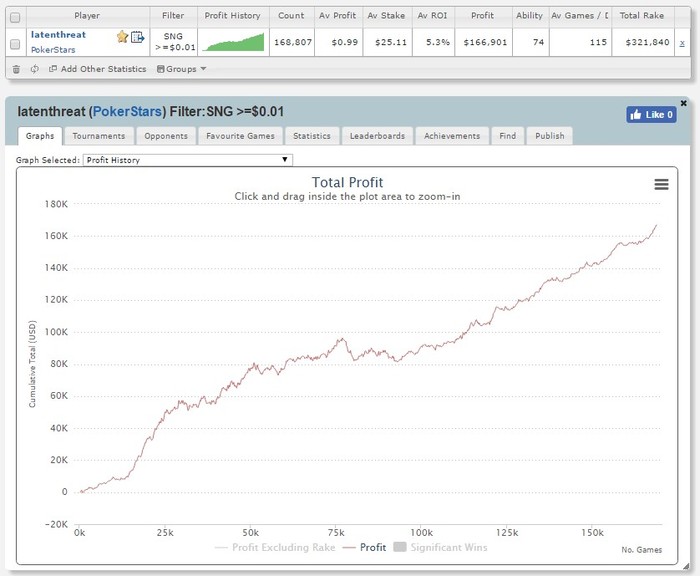Expand the Groups dropdown
Screen dimensions: 700x576
(181, 69)
